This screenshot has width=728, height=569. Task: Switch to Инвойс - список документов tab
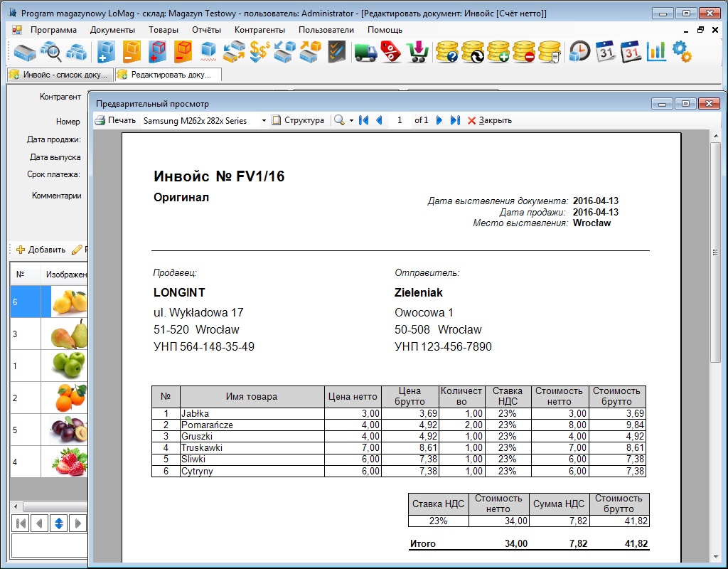pos(59,74)
